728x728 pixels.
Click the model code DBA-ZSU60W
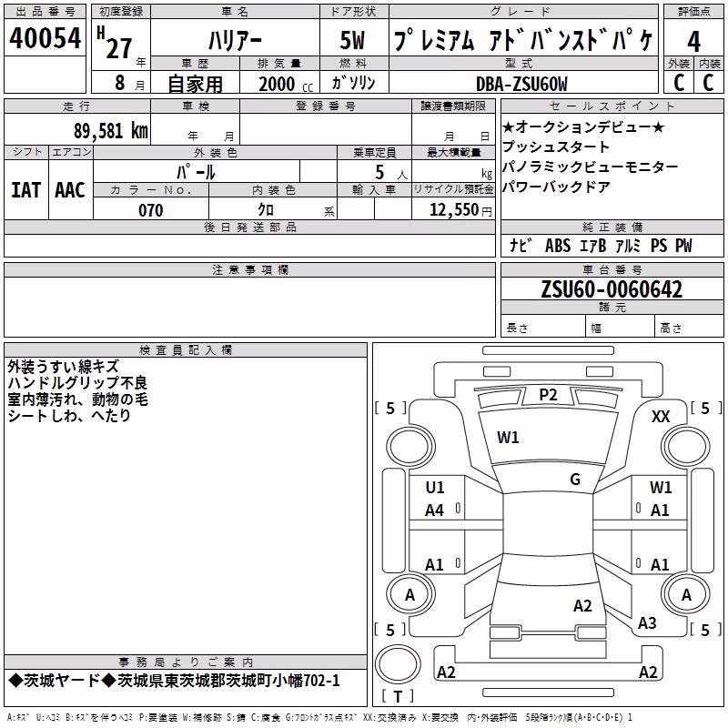point(521,84)
